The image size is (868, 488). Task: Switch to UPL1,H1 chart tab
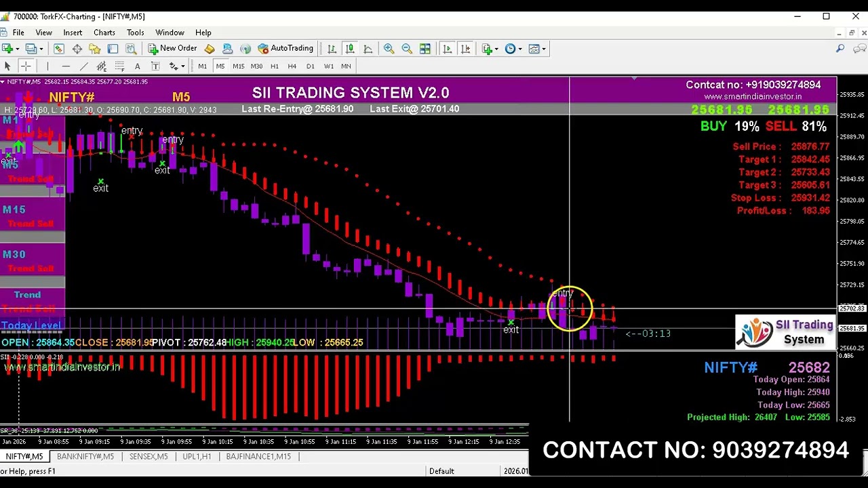pyautogui.click(x=197, y=457)
